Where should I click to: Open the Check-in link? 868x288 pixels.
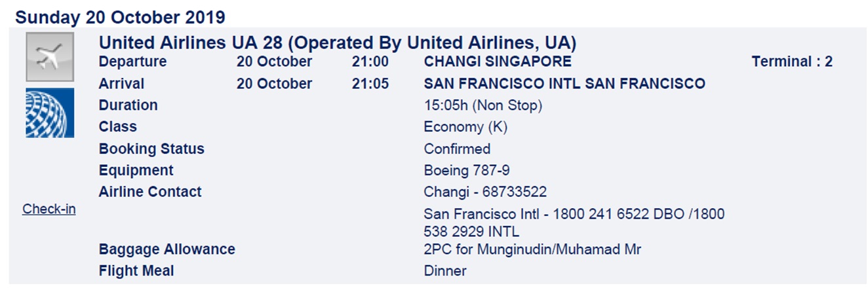point(49,209)
